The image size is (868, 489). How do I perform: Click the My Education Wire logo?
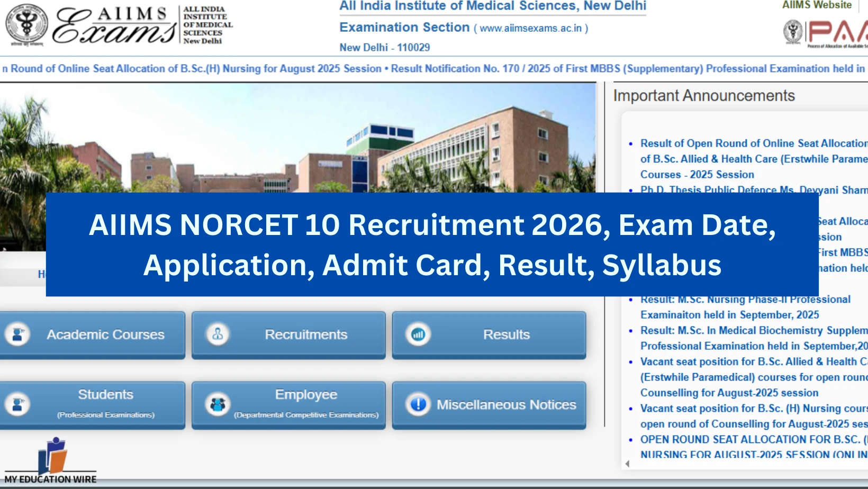[51, 460]
